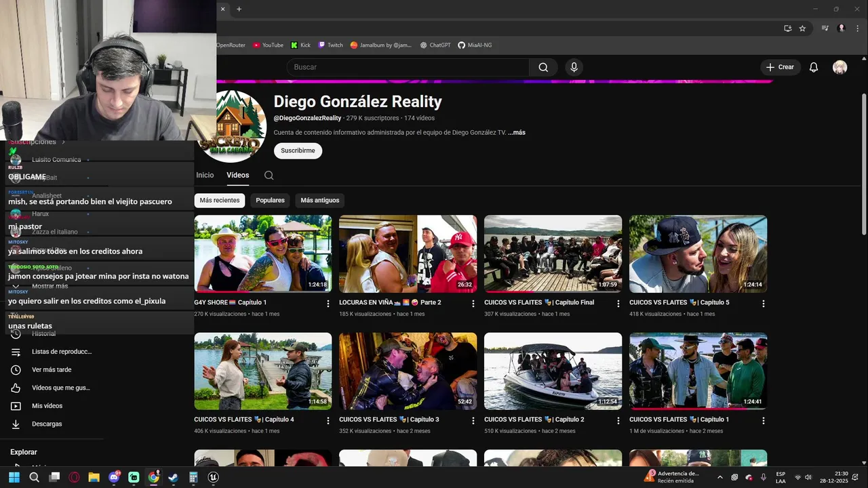The image size is (868, 488).
Task: Click the Crear button
Action: click(780, 67)
